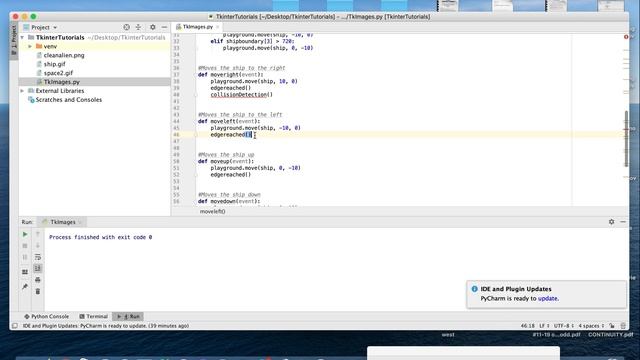640x360 pixels.
Task: Open the Terminal tool window
Action: point(93,316)
